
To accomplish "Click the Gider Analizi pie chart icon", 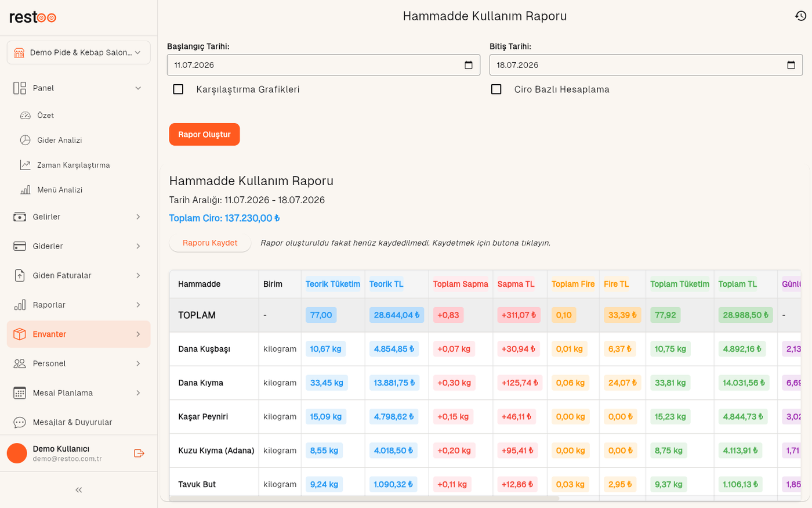I will point(25,140).
